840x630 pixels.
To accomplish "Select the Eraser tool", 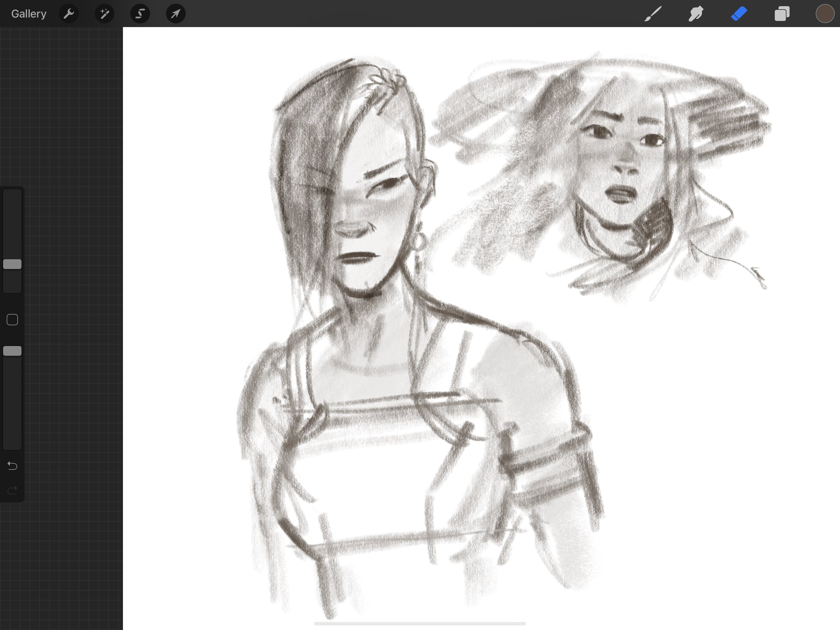I will pos(739,14).
